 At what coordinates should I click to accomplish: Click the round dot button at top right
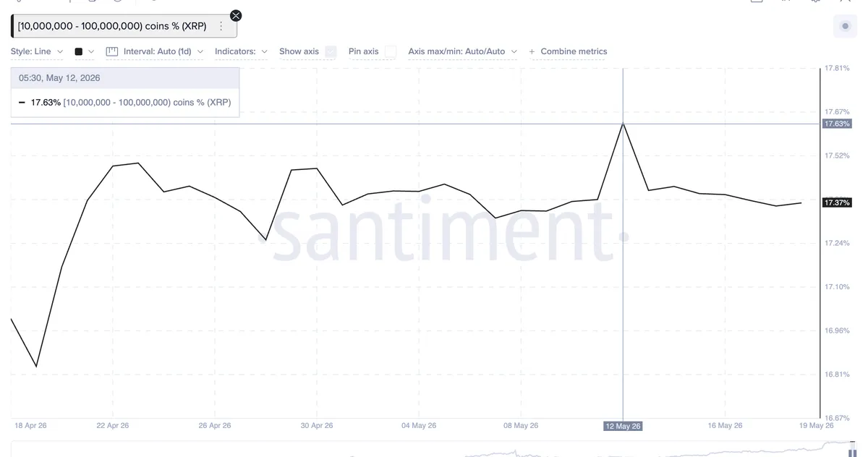pyautogui.click(x=845, y=27)
